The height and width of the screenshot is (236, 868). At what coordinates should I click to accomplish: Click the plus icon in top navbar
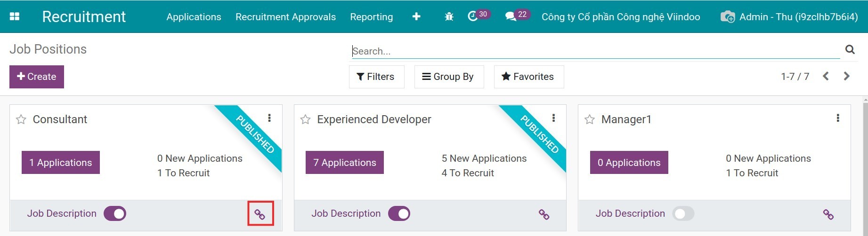click(x=416, y=16)
